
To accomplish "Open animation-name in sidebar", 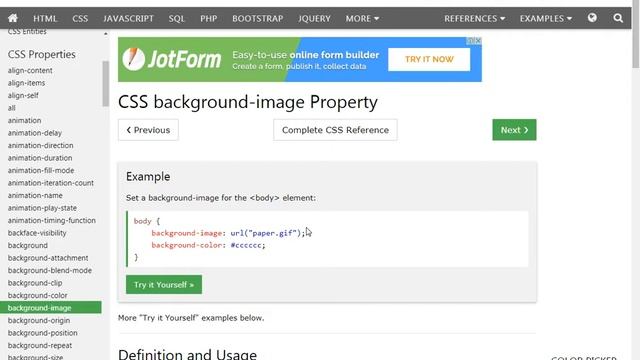I will (35, 196).
